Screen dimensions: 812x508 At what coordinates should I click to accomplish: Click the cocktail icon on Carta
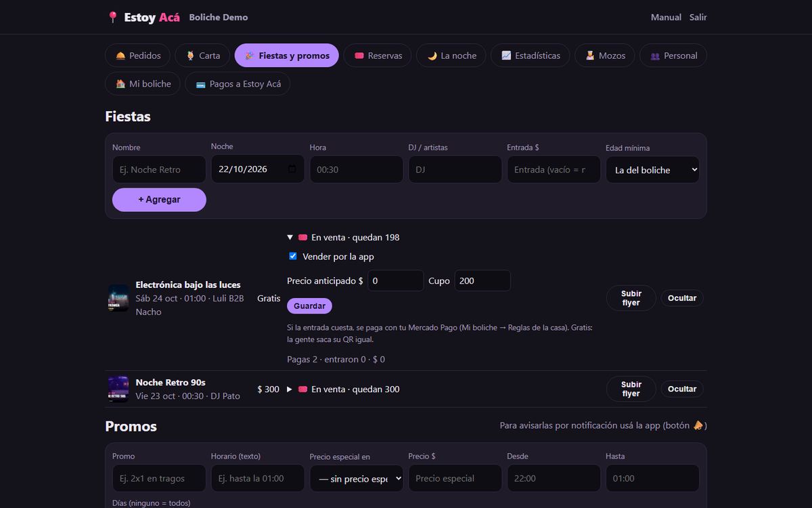190,56
